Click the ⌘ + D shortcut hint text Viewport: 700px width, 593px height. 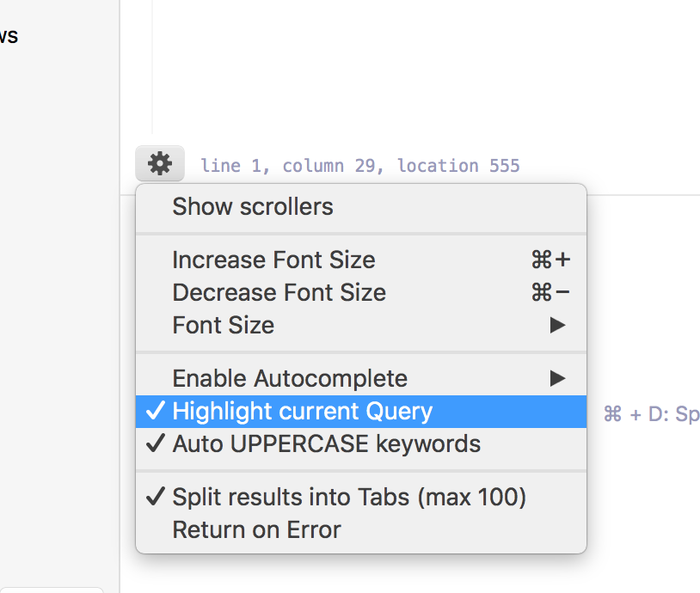point(649,413)
